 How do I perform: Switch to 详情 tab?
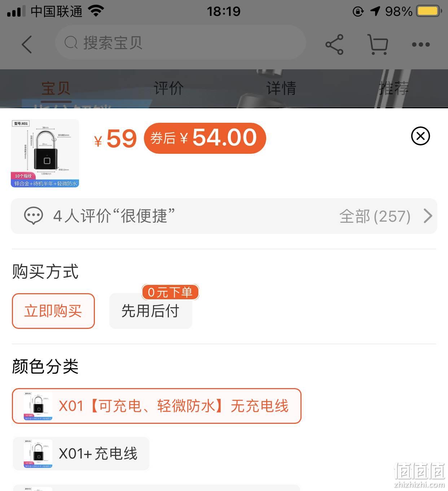pyautogui.click(x=281, y=88)
